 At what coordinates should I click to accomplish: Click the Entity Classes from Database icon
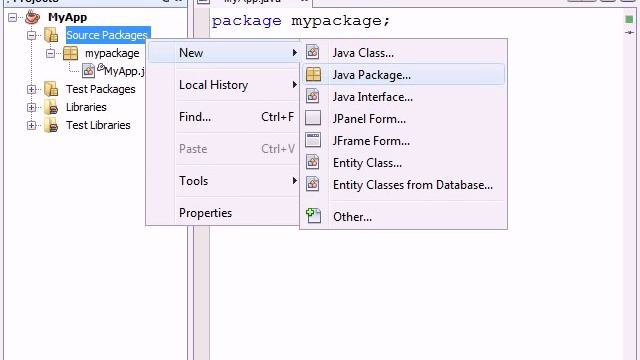(313, 184)
